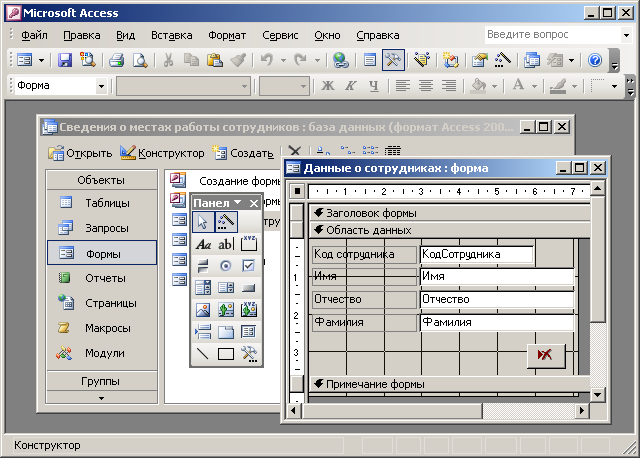Select the Check Box tool in the toolbox
640x458 pixels.
click(249, 266)
